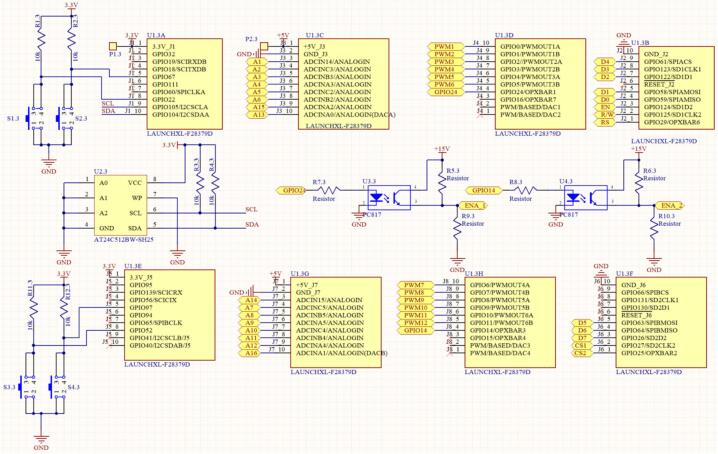Click pin text GPIO63/SPIBMOSI
718x454 pixels.
click(x=649, y=323)
